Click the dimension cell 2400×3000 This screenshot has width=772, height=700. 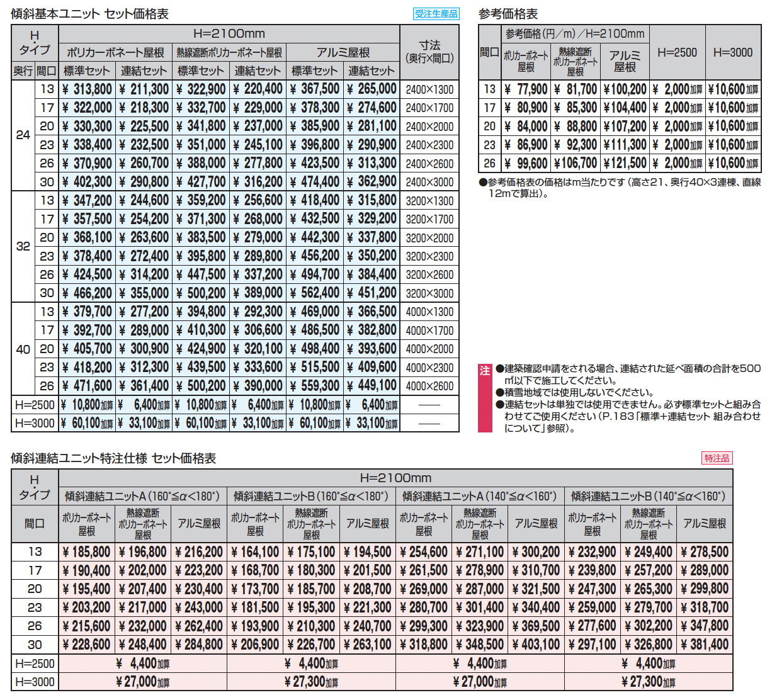tap(429, 182)
